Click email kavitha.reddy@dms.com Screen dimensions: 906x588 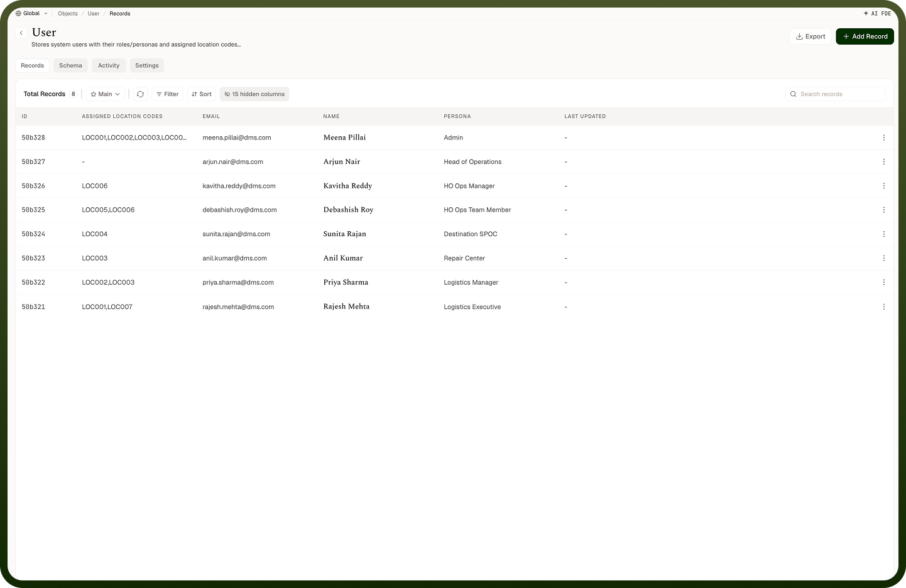(239, 186)
